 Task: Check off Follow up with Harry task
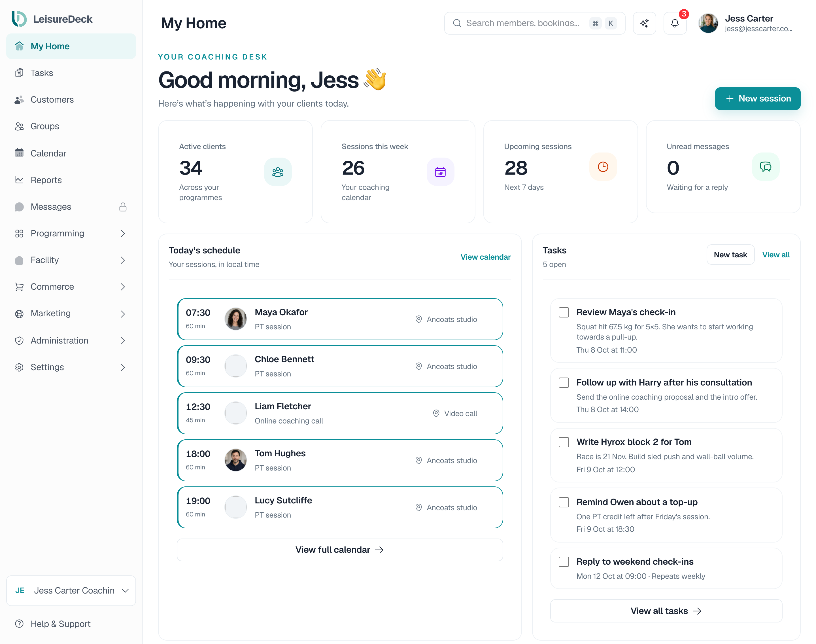pos(564,382)
